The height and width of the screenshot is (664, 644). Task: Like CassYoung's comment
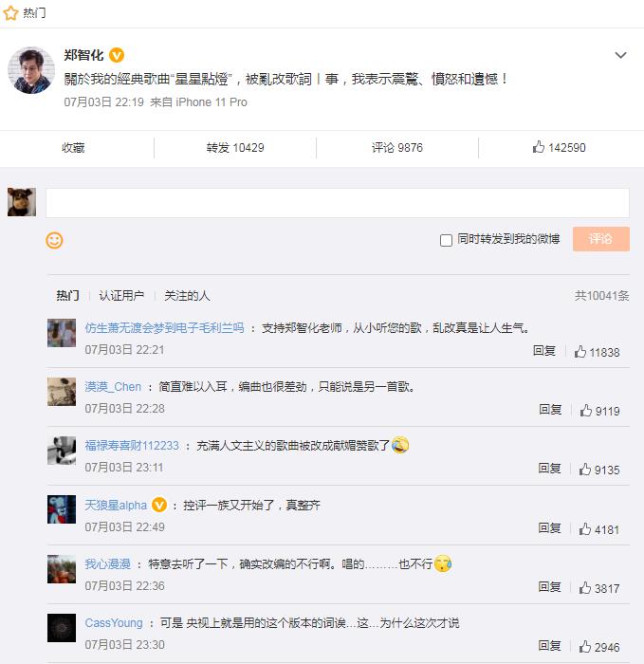(x=586, y=647)
